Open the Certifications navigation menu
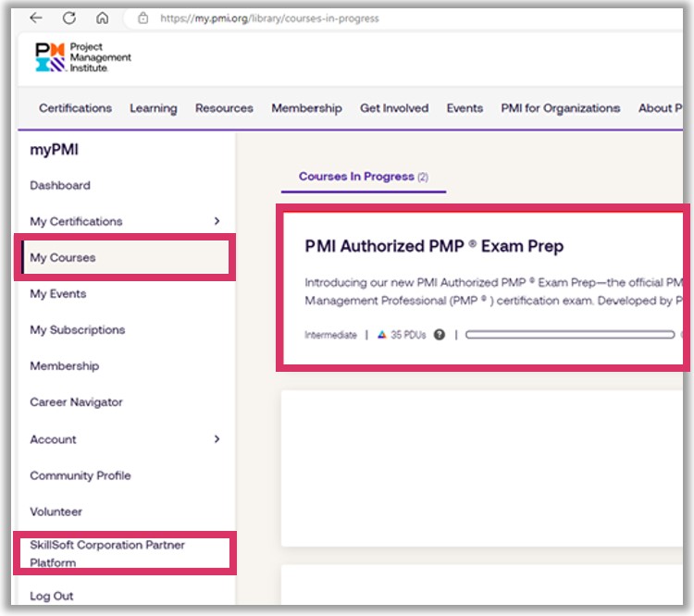Image resolution: width=694 pixels, height=616 pixels. tap(75, 108)
